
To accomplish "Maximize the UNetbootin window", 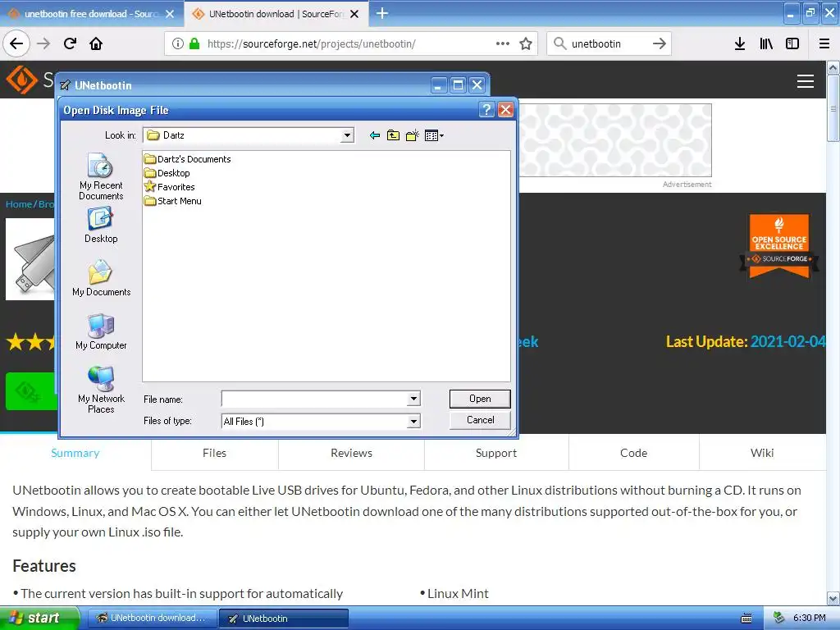I will (x=458, y=85).
